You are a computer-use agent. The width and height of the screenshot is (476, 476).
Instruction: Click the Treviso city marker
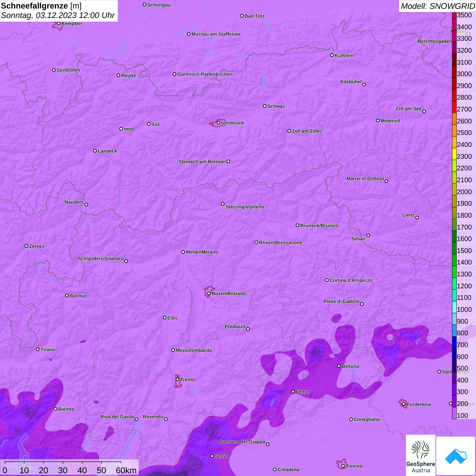click(343, 466)
